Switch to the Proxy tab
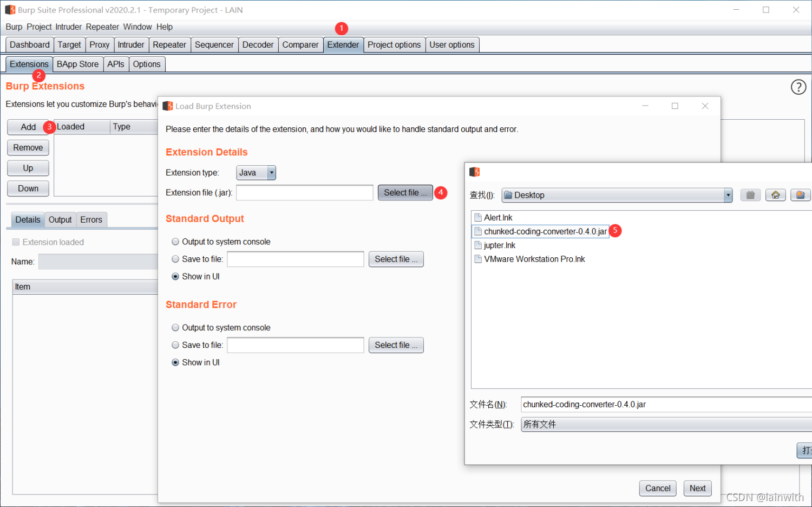The image size is (812, 507). (100, 45)
